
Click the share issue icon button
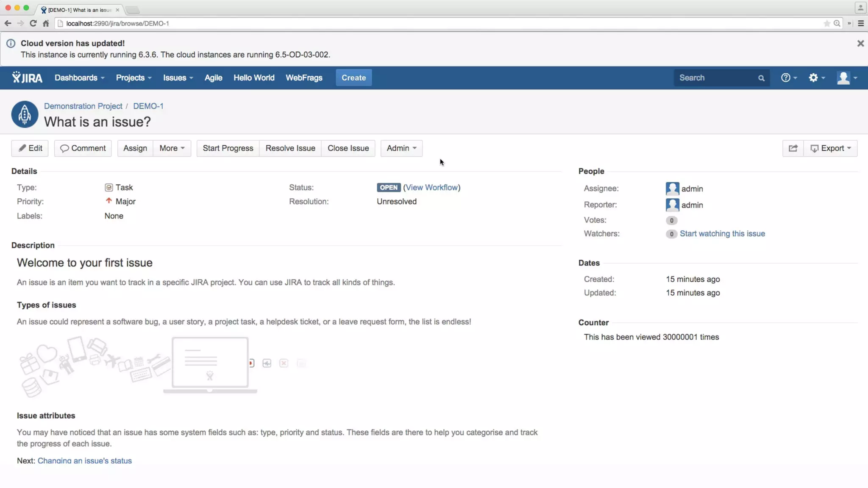tap(793, 148)
